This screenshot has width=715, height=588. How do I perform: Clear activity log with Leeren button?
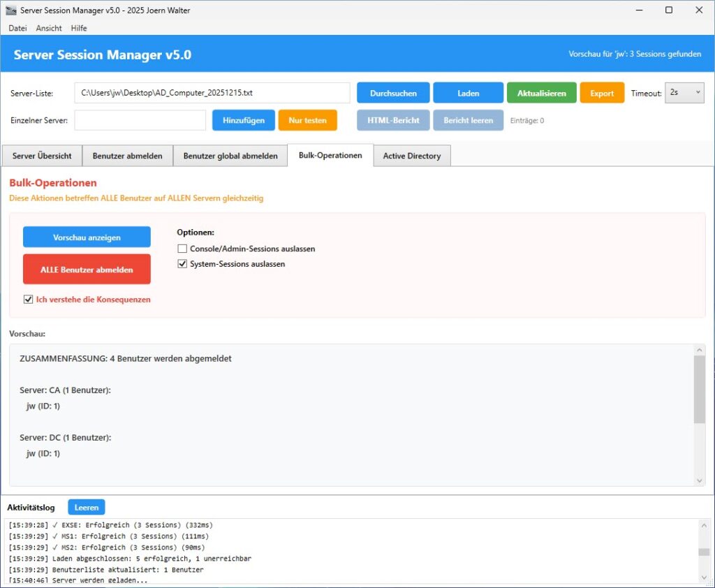pyautogui.click(x=87, y=508)
